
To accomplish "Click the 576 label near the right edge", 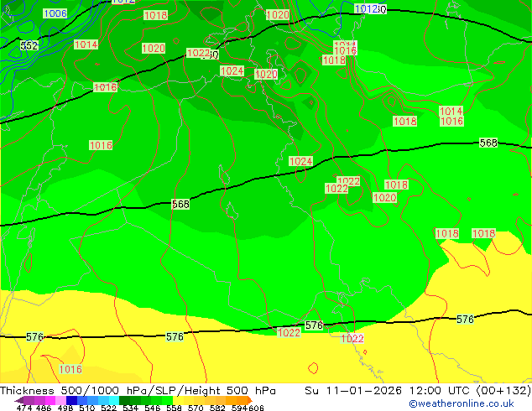I will click(465, 319).
